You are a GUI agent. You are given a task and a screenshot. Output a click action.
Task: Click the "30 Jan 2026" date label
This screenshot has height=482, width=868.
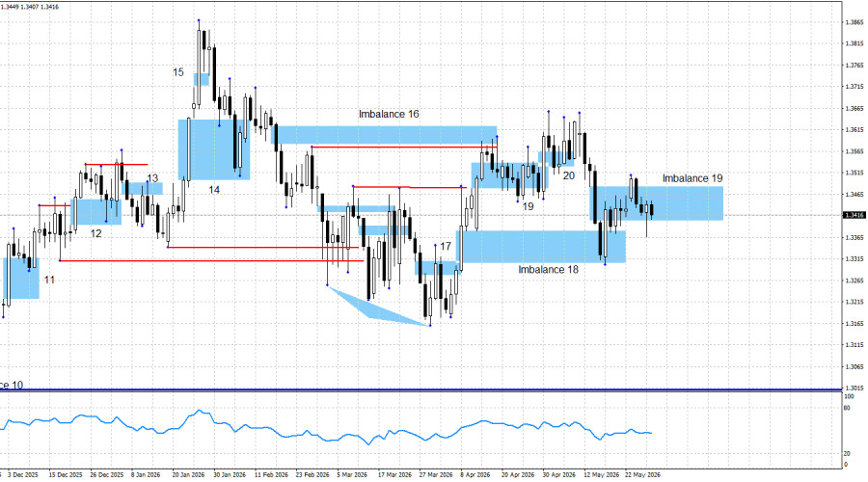pyautogui.click(x=230, y=475)
